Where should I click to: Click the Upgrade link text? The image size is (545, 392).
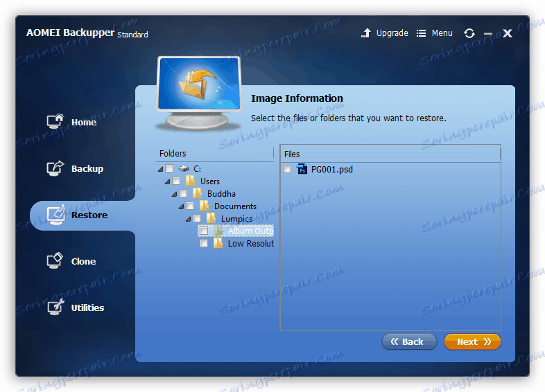click(x=392, y=33)
